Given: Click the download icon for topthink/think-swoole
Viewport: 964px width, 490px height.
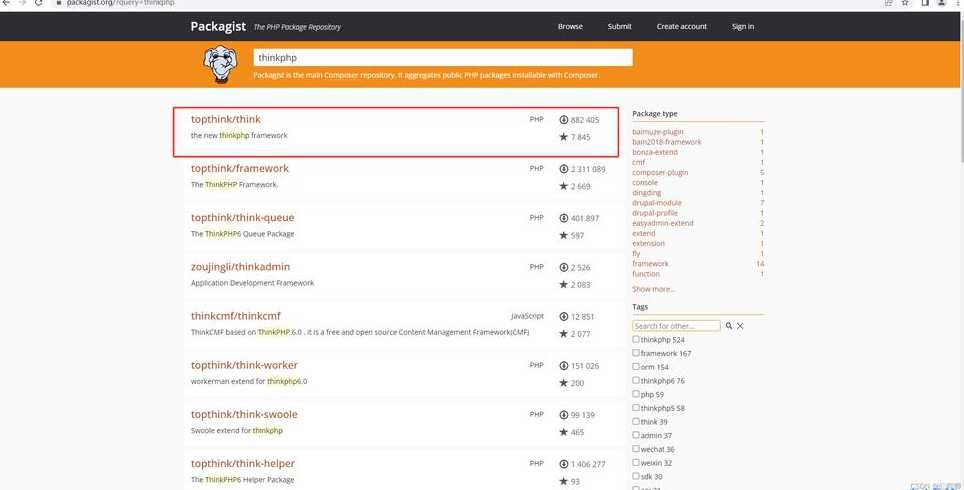Looking at the screenshot, I should (x=563, y=415).
